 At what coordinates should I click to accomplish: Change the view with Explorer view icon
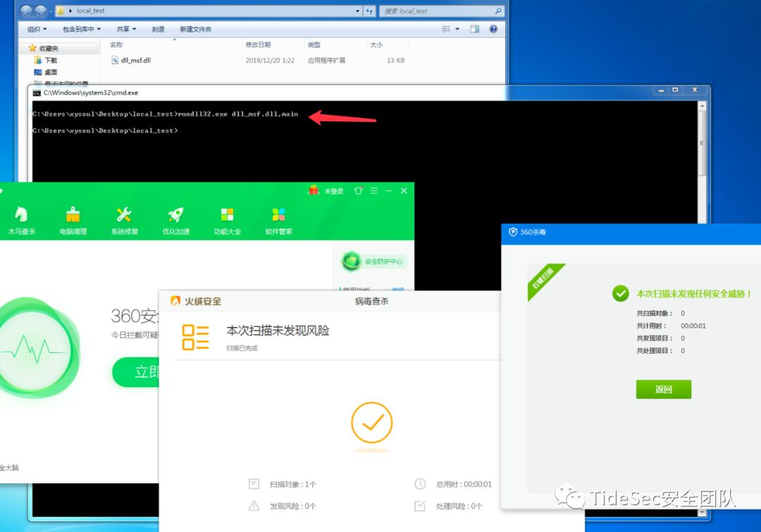pos(446,29)
